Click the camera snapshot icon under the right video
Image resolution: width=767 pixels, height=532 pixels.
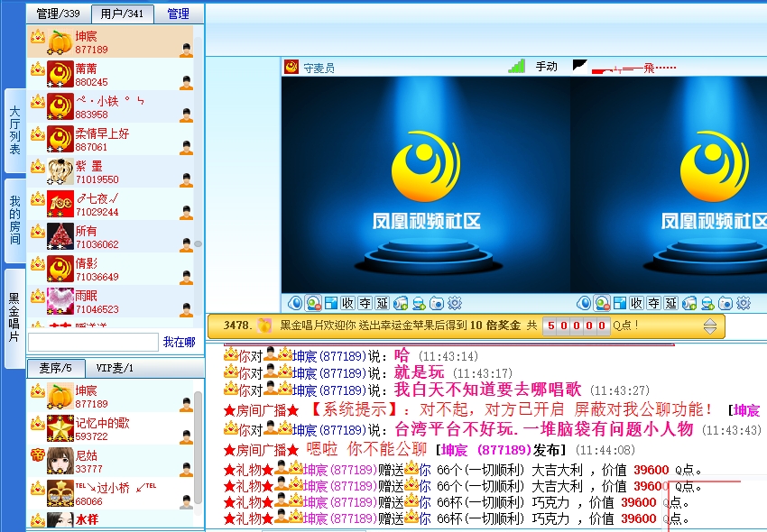tap(725, 303)
